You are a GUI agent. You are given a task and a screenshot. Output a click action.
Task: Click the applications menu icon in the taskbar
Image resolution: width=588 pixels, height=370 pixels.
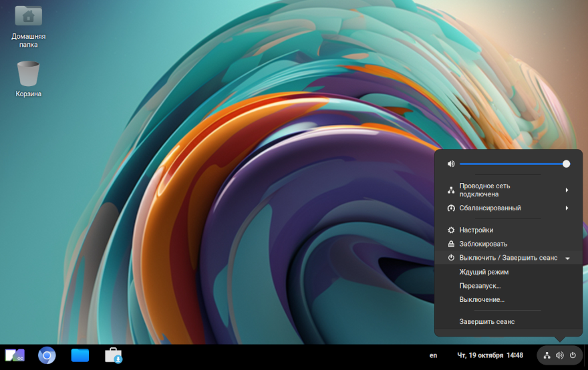15,355
